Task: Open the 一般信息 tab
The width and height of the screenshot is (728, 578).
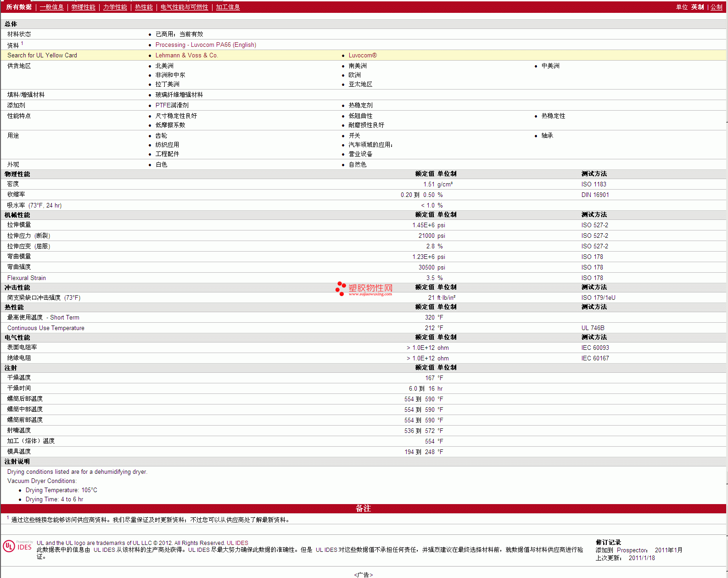Action: tap(51, 7)
